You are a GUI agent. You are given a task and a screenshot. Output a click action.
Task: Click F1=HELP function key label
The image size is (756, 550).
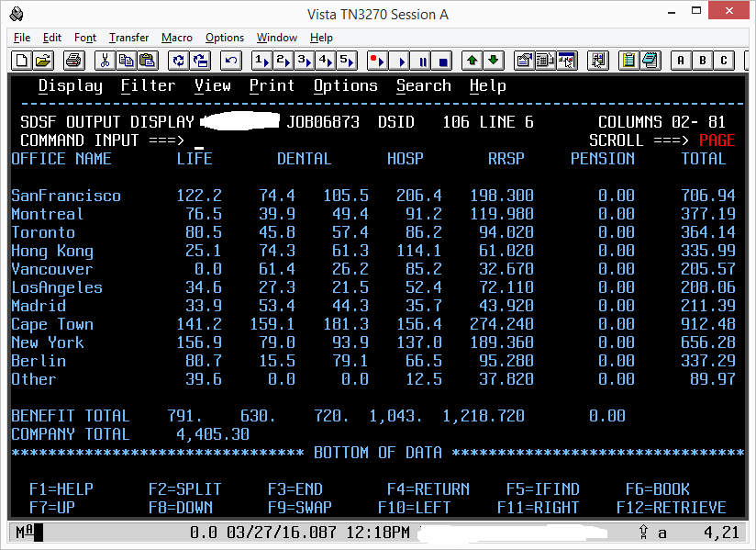(x=61, y=489)
